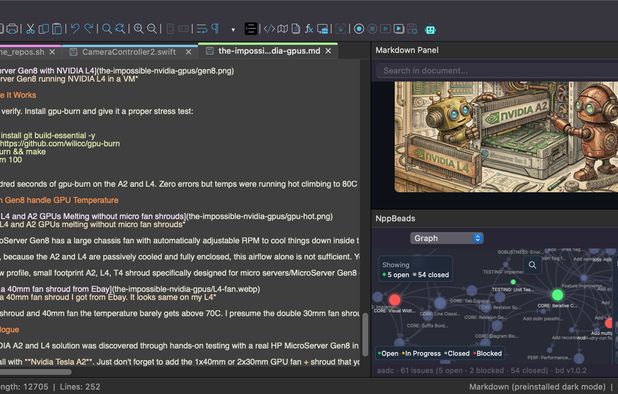Click the Zoom Out icon
Viewport: 618px width, 394px height.
click(x=152, y=29)
